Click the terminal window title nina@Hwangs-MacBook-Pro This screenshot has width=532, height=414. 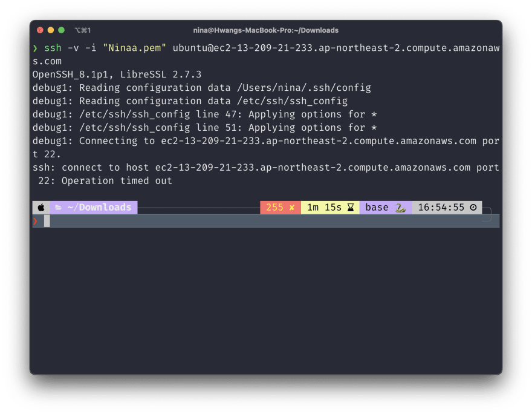tap(265, 30)
